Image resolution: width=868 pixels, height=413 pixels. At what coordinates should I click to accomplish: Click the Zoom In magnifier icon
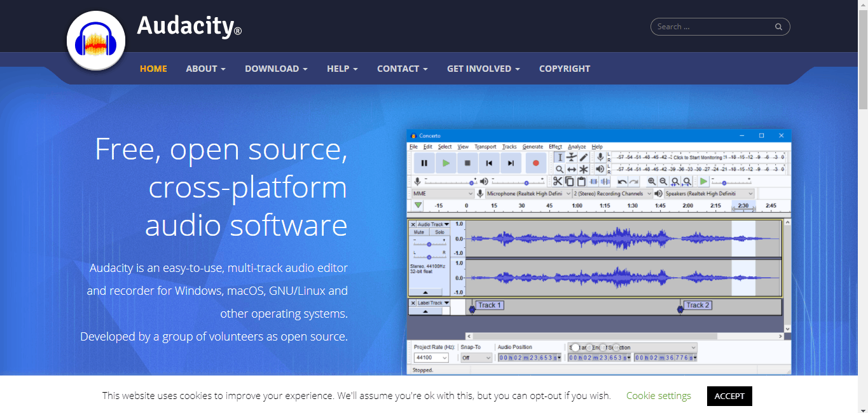pos(652,181)
